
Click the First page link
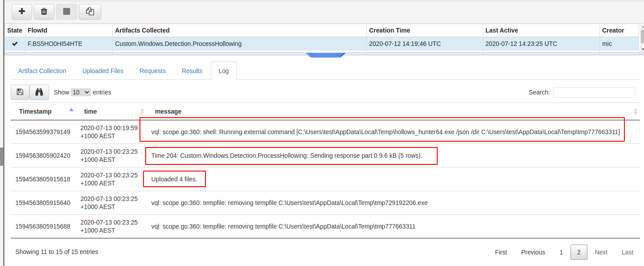[501, 252]
